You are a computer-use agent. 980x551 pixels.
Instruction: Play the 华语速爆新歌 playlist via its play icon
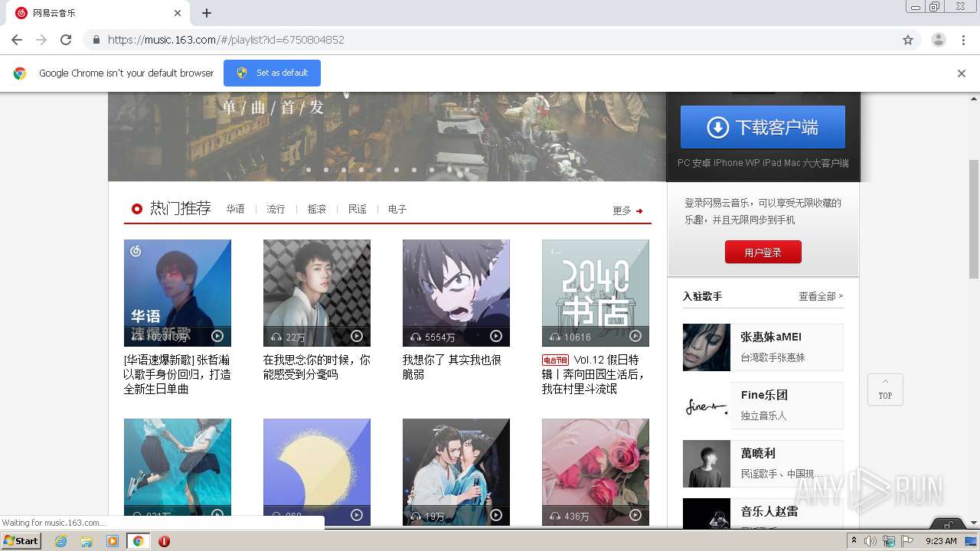click(x=217, y=336)
